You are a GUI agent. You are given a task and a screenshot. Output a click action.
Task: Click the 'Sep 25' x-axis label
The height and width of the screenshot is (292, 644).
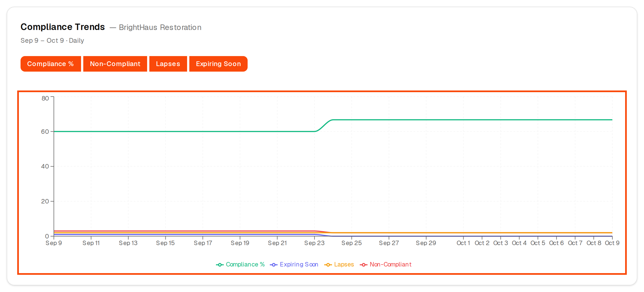352,243
